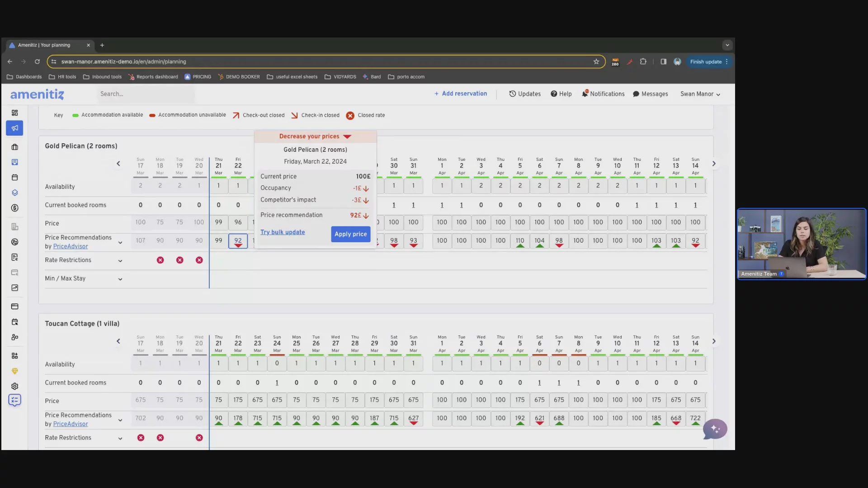Screen dimensions: 868x488
Task: Toggle closed rate on Sun 17 Toucan Cottage
Action: [141, 438]
